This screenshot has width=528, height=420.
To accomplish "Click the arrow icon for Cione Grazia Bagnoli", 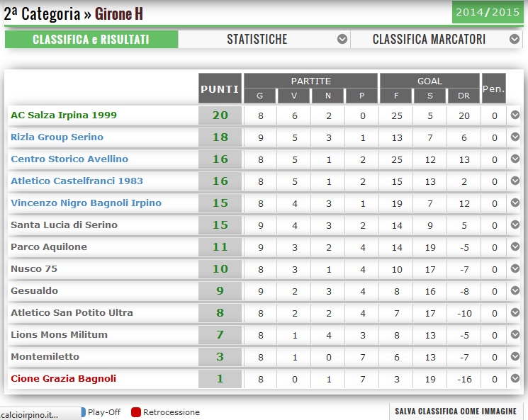I will 515,379.
